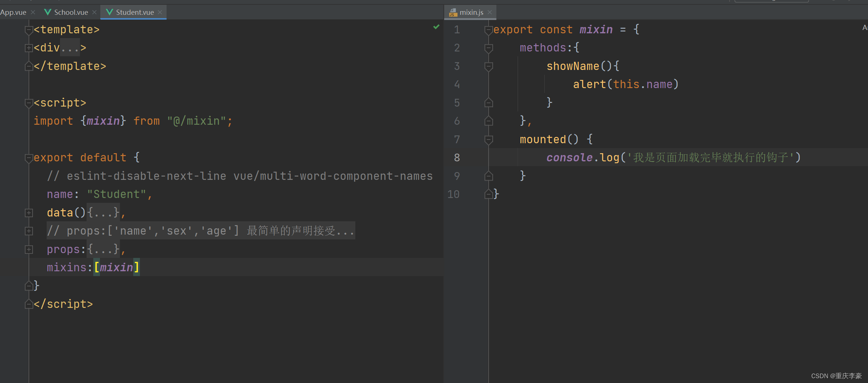Close the App.vue tab
868x383 pixels.
(x=33, y=12)
